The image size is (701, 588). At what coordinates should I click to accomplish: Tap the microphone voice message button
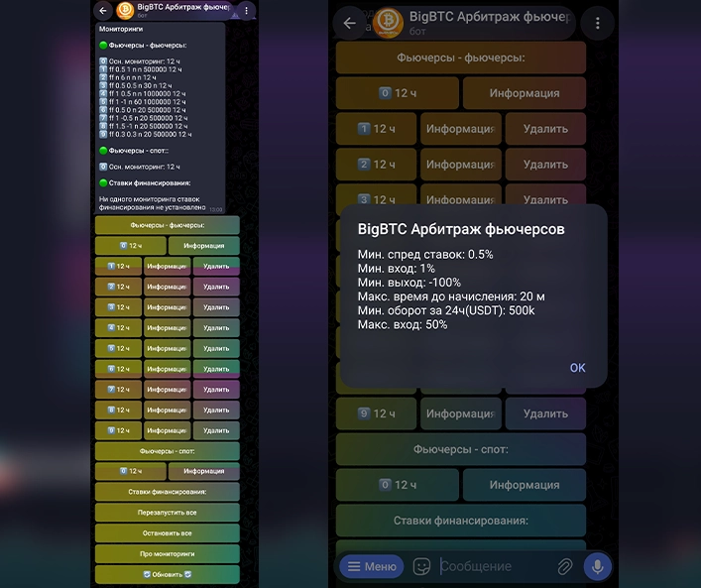point(597,566)
